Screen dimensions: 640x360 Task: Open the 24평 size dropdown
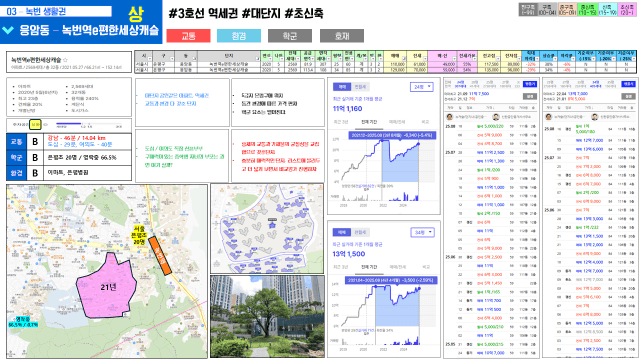(x=422, y=87)
